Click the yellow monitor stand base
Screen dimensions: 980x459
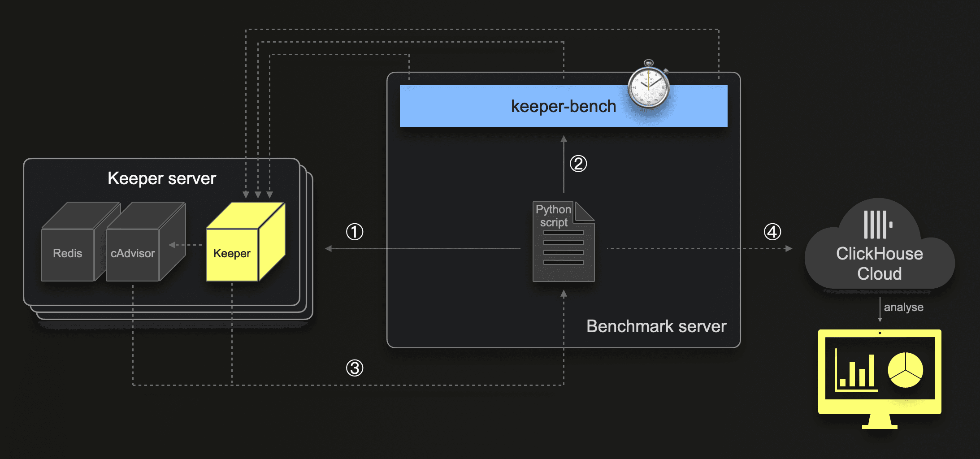(880, 424)
